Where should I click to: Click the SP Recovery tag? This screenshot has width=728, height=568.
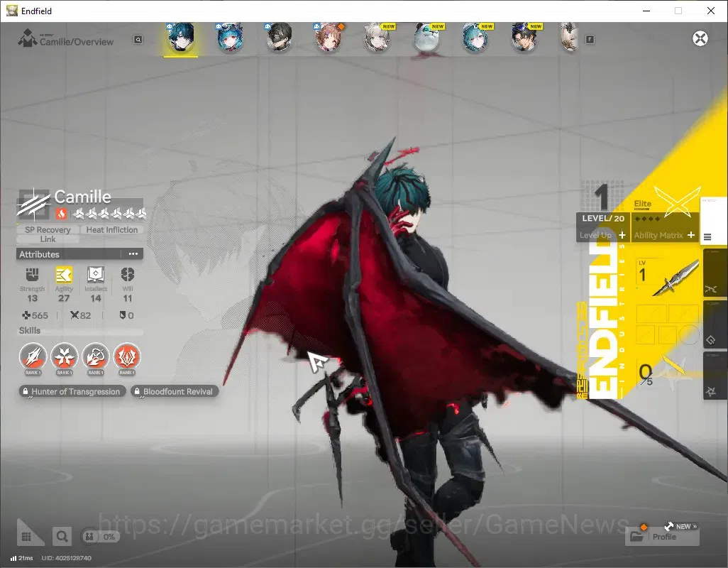[48, 229]
